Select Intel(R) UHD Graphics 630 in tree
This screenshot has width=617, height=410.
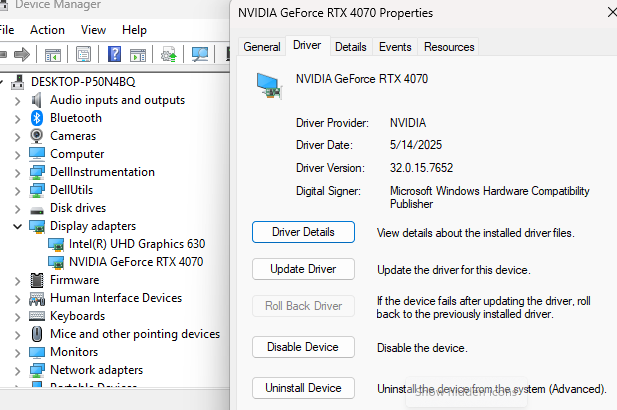point(136,244)
